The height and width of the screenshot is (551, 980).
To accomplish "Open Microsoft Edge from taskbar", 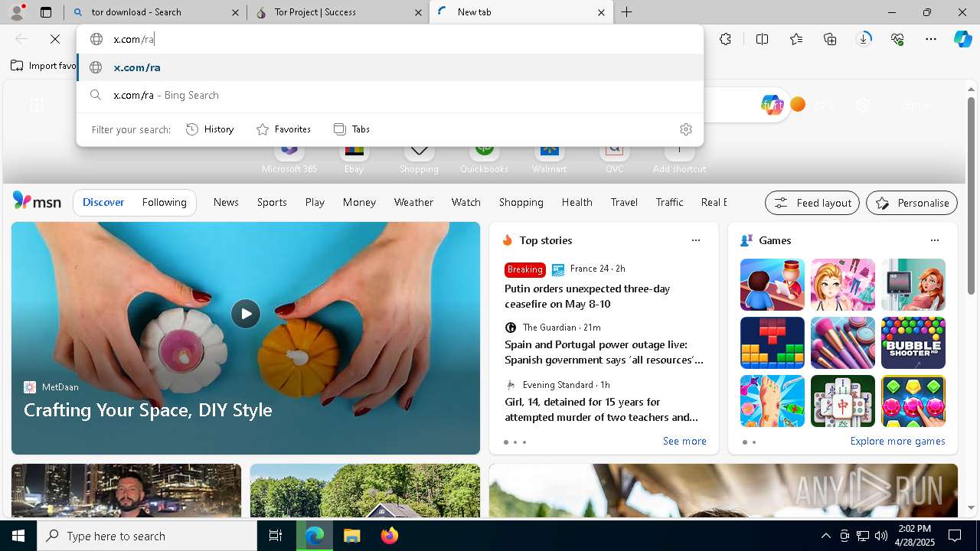I will (315, 536).
